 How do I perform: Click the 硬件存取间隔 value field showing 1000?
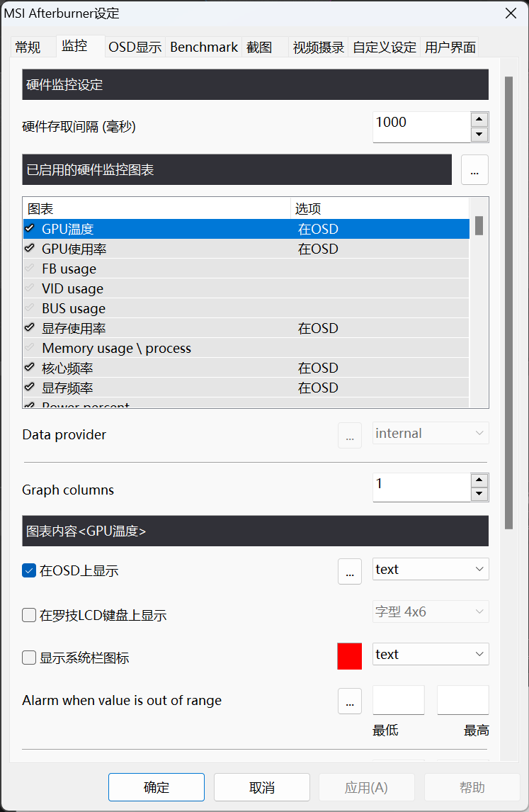click(x=421, y=127)
